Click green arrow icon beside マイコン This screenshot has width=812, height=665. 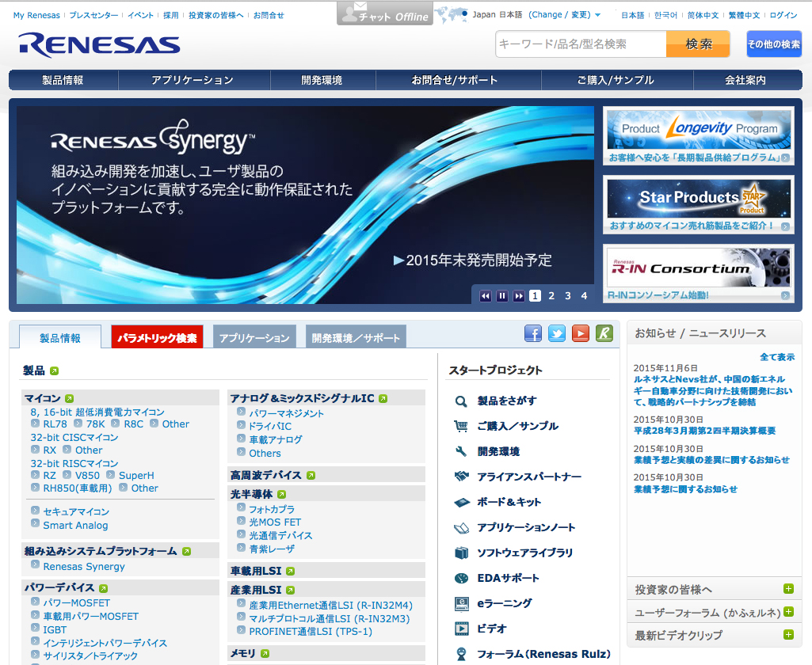pyautogui.click(x=70, y=398)
